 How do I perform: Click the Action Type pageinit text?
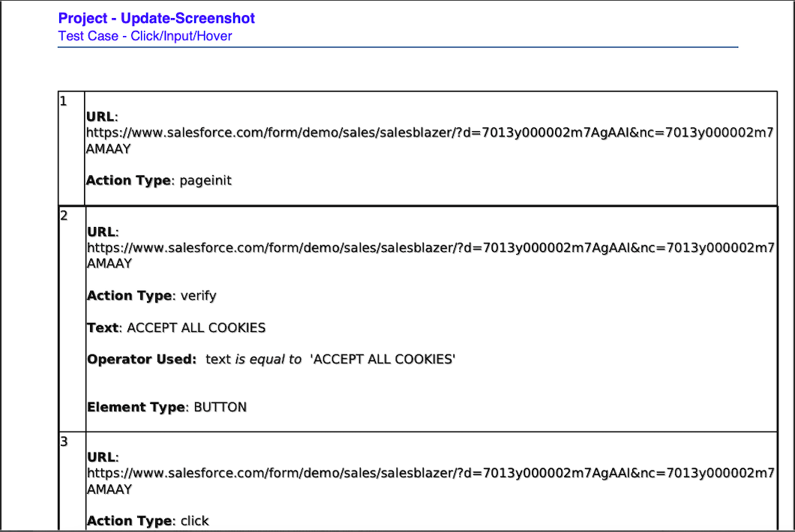(x=159, y=181)
